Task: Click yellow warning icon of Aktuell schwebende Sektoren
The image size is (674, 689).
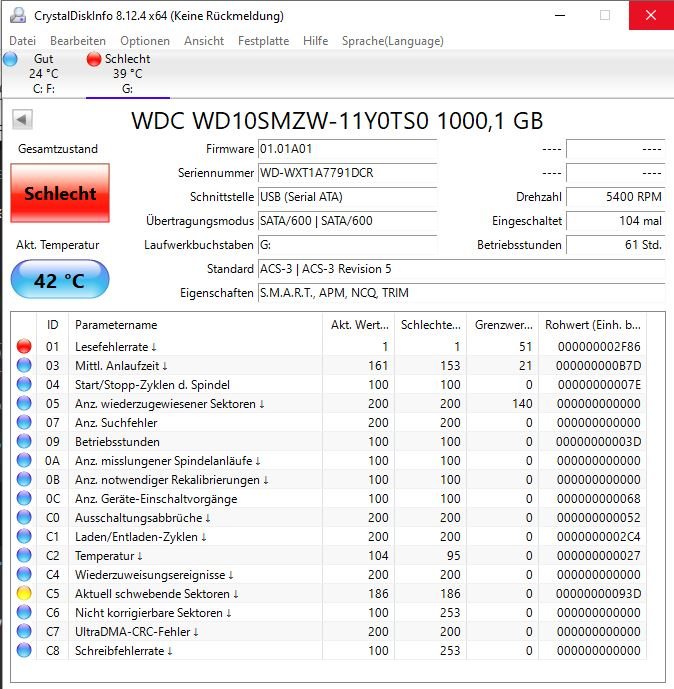Action: tap(24, 593)
